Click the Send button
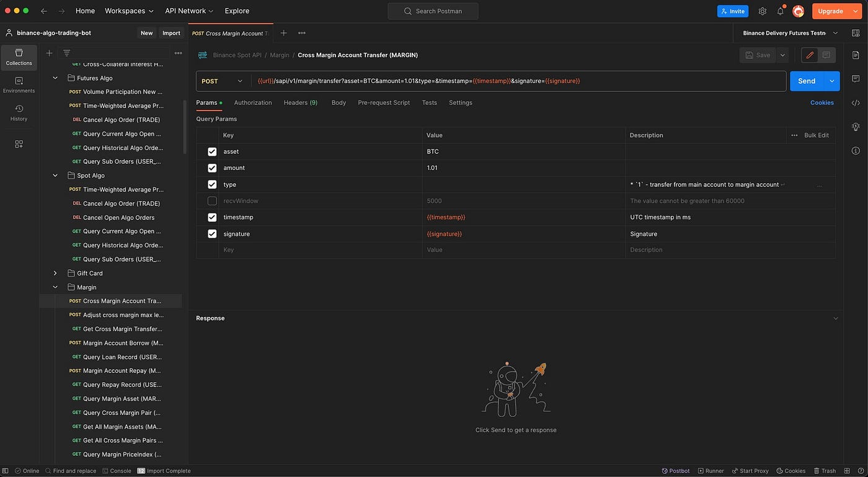 point(807,81)
